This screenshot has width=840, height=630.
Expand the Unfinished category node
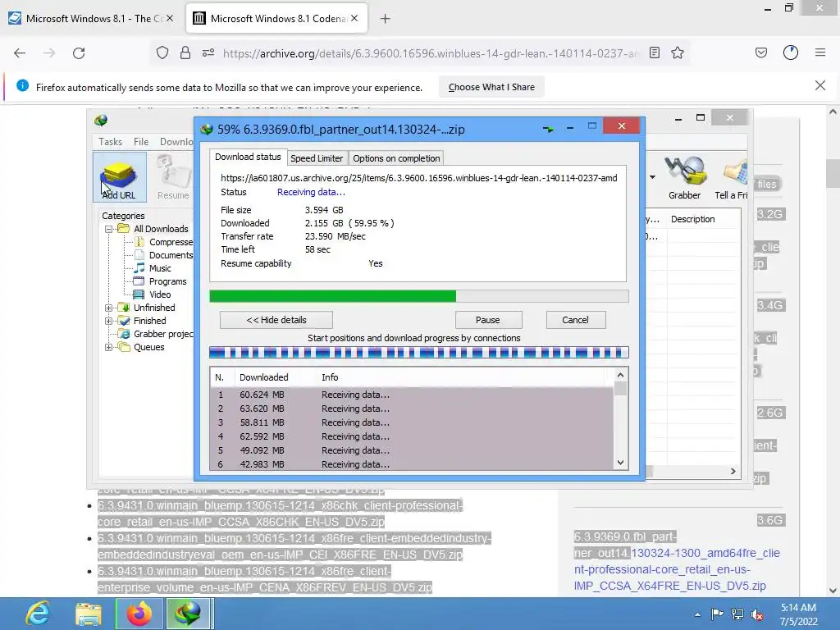109,308
